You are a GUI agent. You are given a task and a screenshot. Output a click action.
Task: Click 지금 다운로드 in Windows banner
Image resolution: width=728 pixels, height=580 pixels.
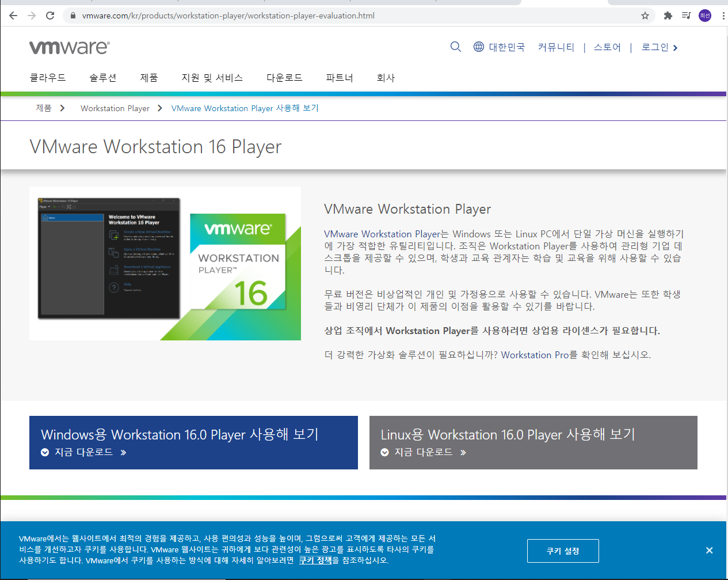click(x=83, y=453)
